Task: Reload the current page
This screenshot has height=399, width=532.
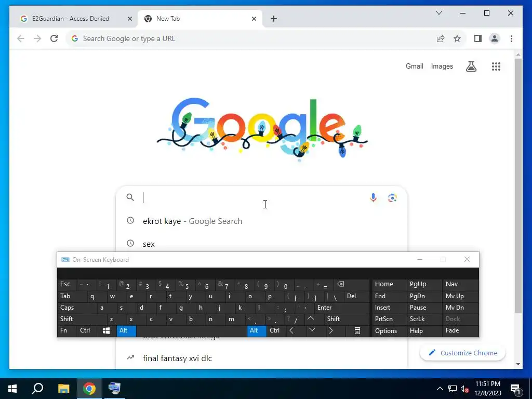Action: click(54, 38)
